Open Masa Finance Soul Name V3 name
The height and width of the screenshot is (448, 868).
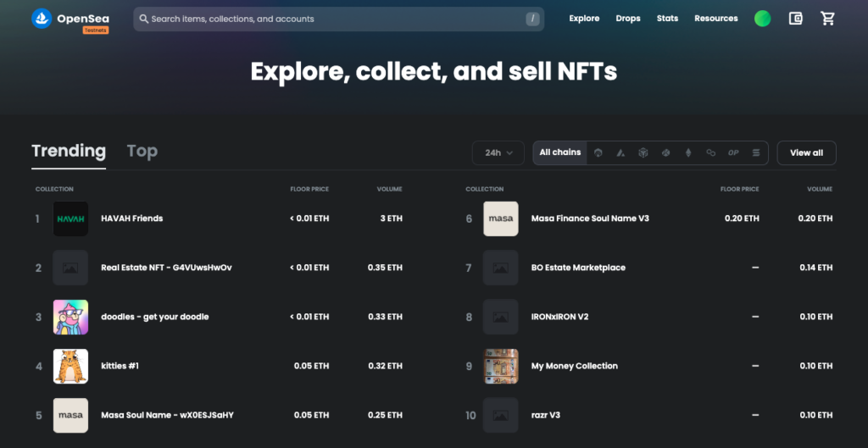point(590,218)
